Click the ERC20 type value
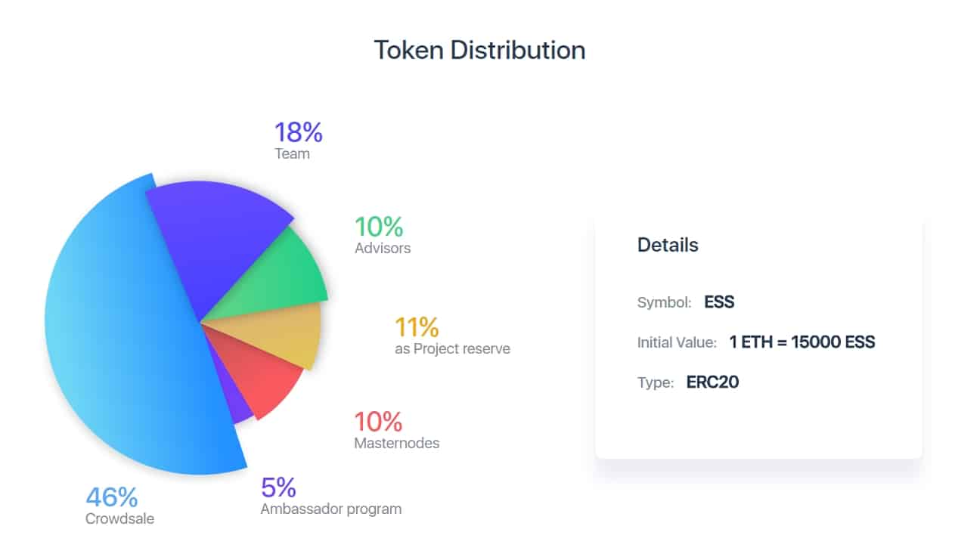The image size is (958, 560). 712,382
